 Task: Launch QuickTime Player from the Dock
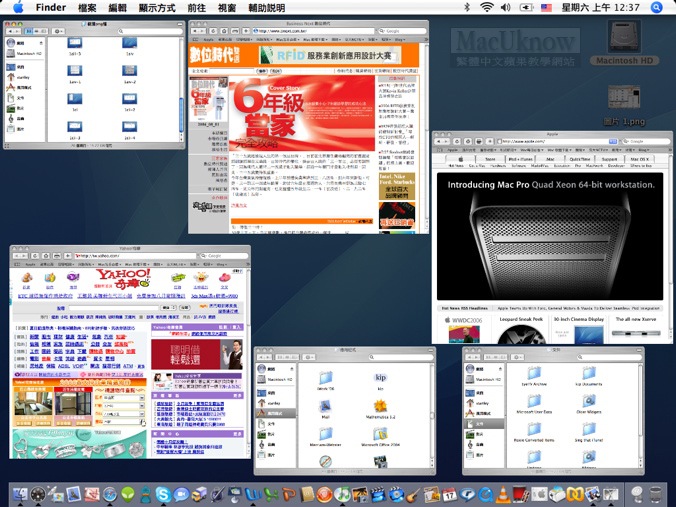[485, 494]
